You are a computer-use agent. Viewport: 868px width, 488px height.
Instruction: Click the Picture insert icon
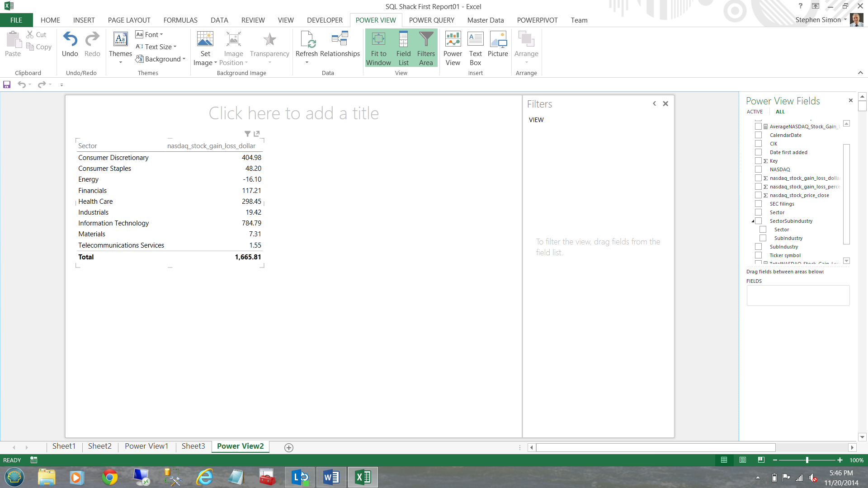(498, 44)
